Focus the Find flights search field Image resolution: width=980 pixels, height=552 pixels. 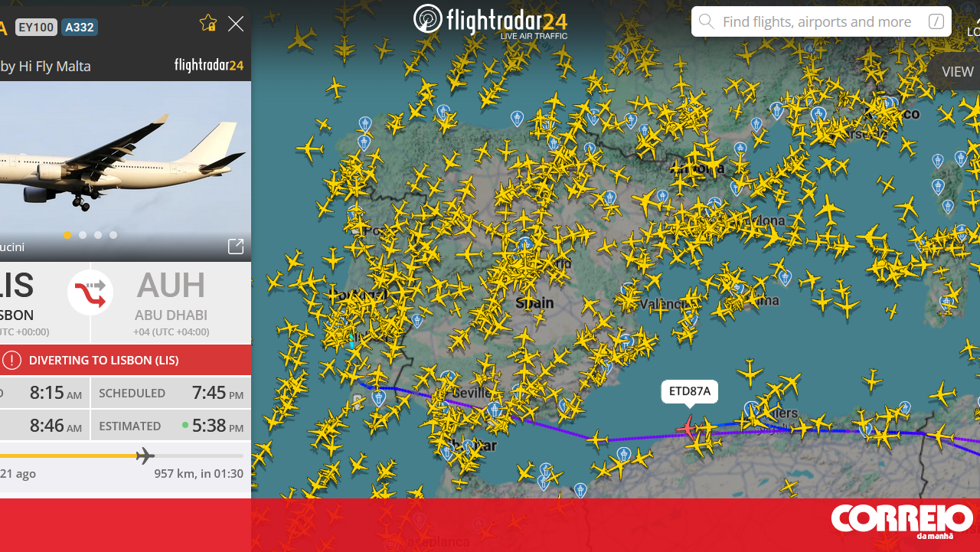pyautogui.click(x=821, y=21)
